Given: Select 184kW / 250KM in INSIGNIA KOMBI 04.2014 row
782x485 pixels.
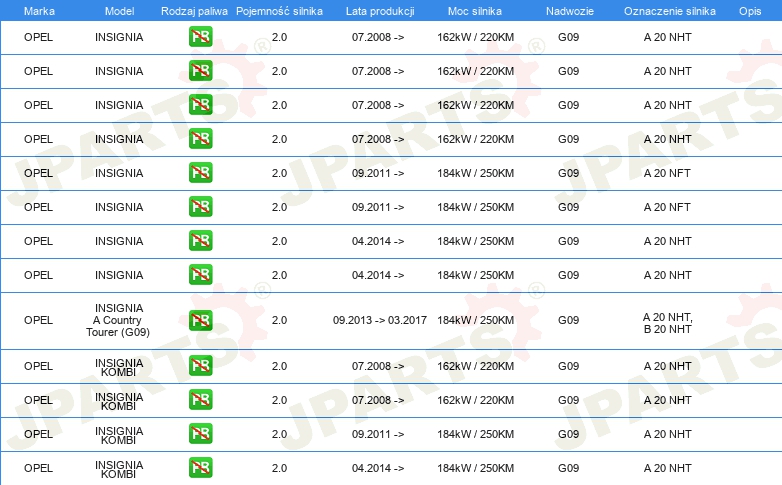Looking at the screenshot, I should click(x=475, y=468).
